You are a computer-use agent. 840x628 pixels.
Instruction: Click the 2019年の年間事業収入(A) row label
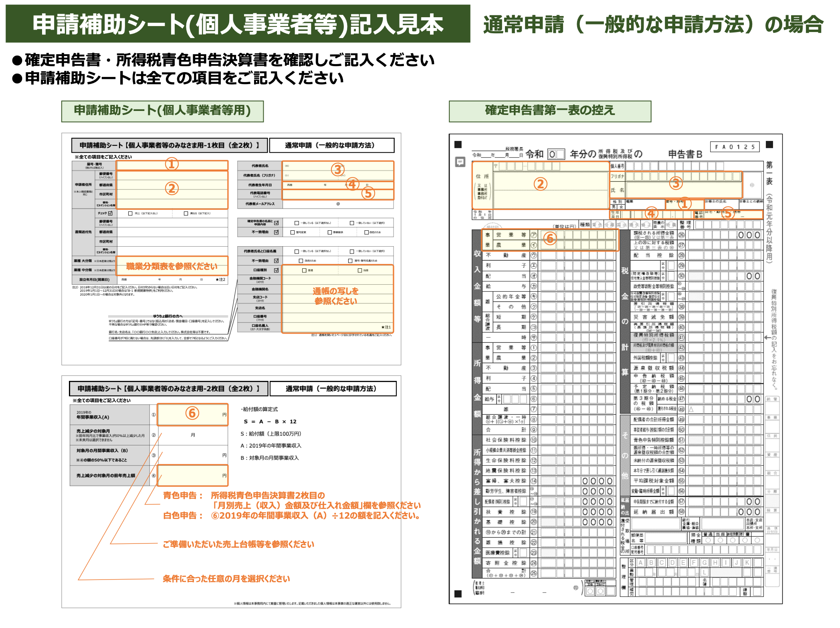click(x=110, y=415)
